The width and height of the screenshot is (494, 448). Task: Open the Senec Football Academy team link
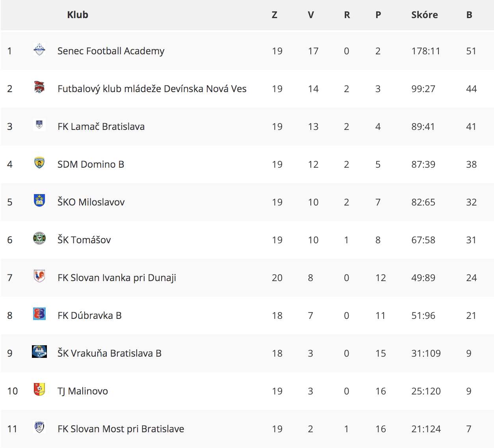(x=111, y=51)
